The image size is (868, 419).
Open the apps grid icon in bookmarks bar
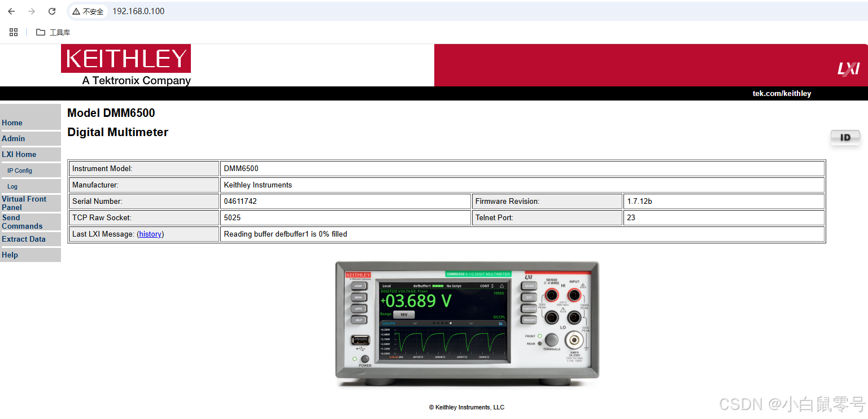click(x=14, y=32)
